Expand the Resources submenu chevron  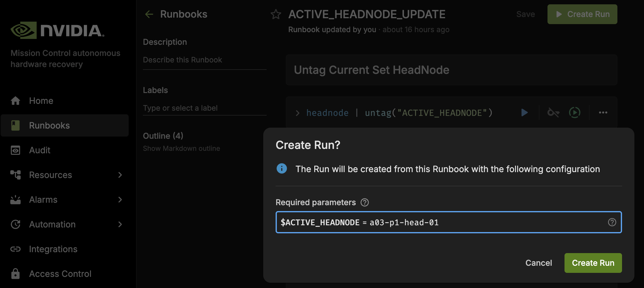click(120, 175)
